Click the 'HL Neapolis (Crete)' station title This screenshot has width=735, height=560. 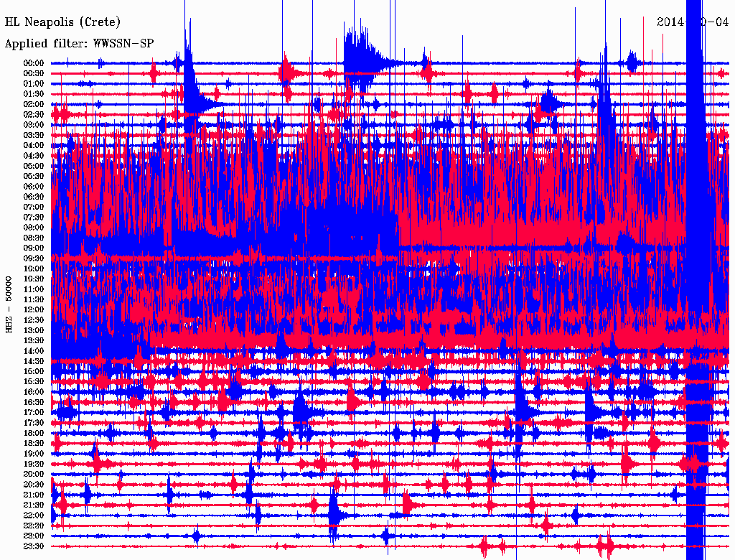62,22
